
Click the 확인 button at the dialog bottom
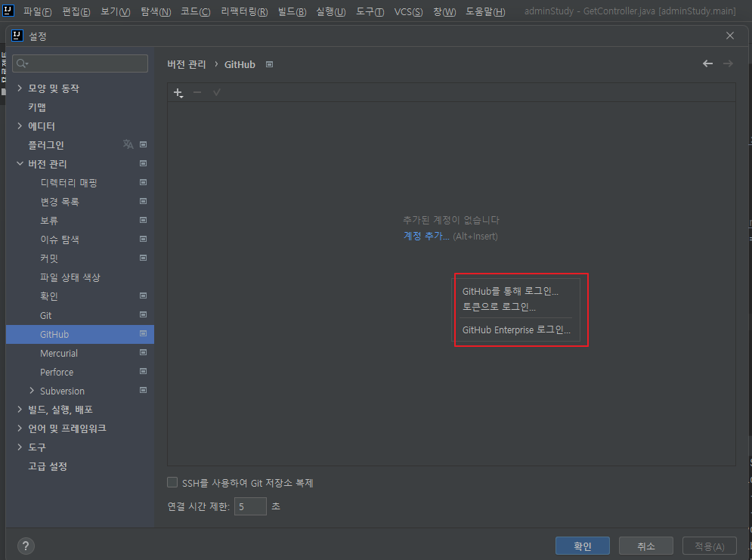(x=583, y=546)
